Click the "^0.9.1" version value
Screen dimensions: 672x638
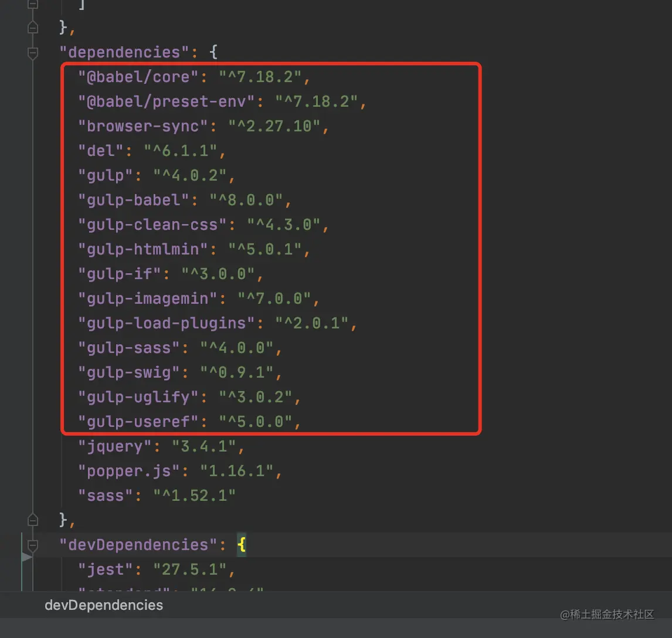tap(236, 372)
